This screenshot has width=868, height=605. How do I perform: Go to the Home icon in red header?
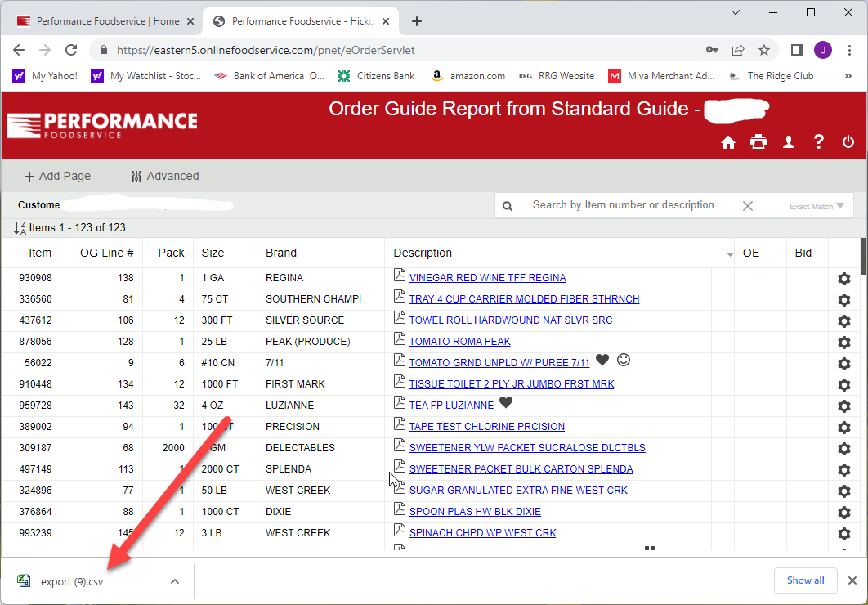(x=728, y=143)
